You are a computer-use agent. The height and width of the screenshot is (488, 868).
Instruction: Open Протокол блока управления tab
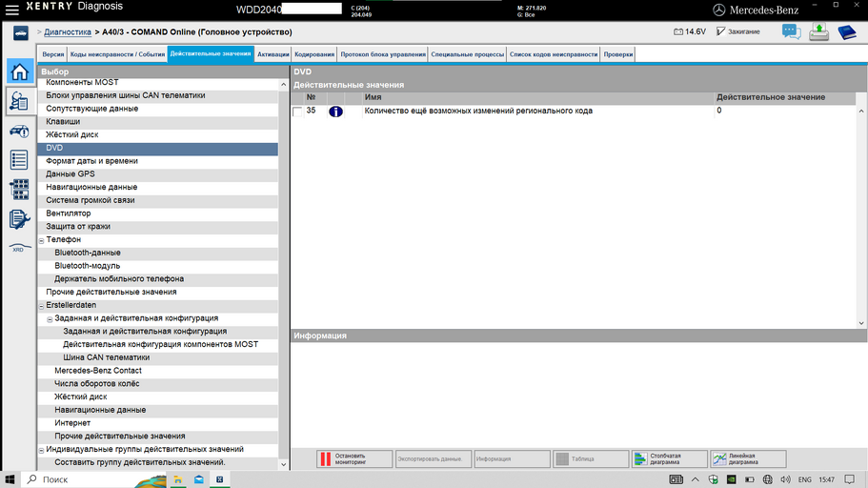pos(383,54)
